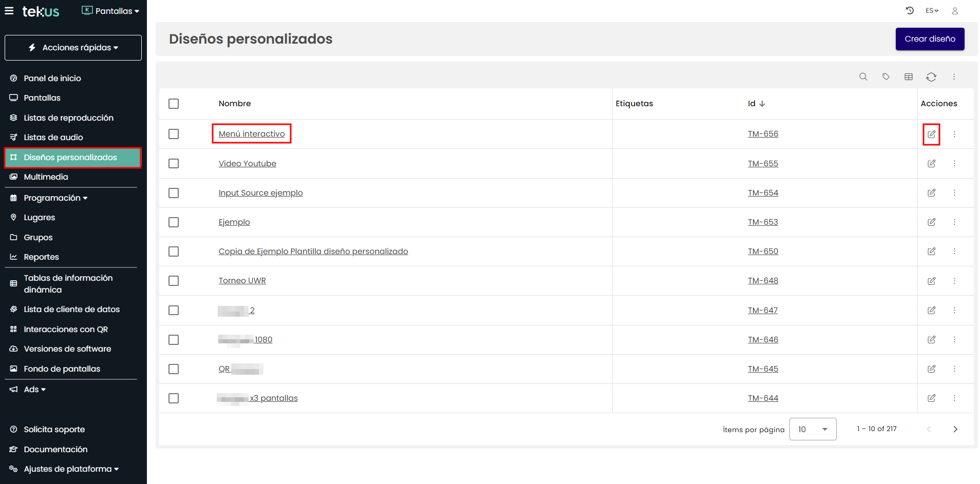This screenshot has width=980, height=484.
Task: Click the user profile icon
Action: click(x=954, y=11)
